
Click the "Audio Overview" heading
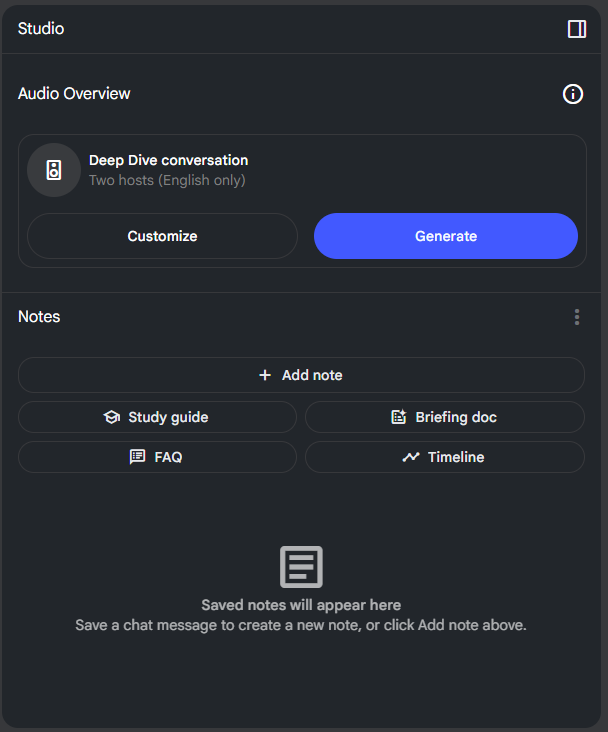[x=74, y=93]
